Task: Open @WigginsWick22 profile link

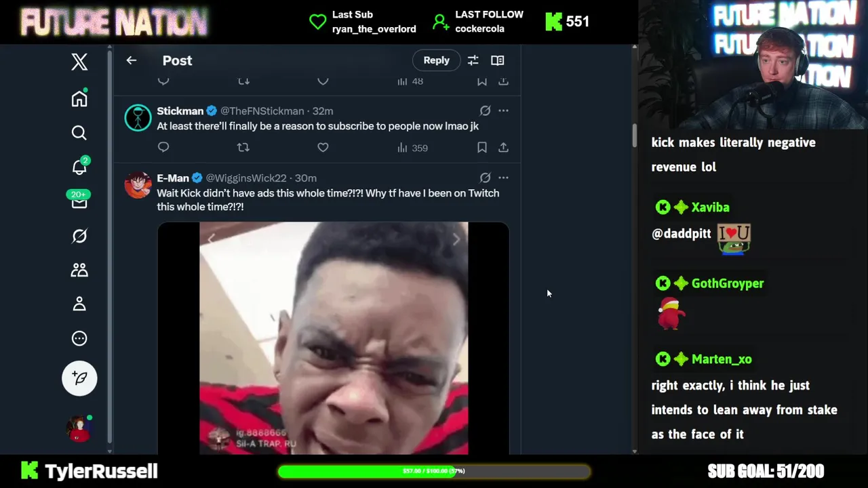Action: click(x=246, y=178)
